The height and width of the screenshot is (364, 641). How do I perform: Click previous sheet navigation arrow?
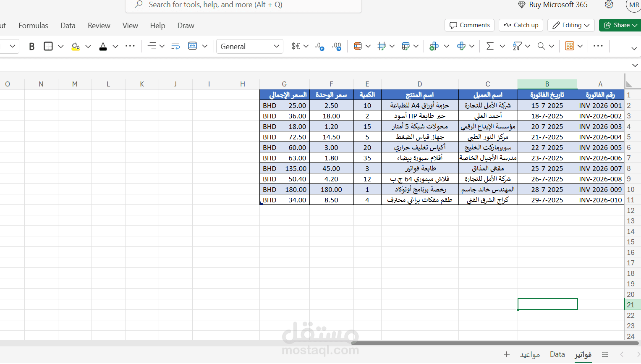(622, 355)
